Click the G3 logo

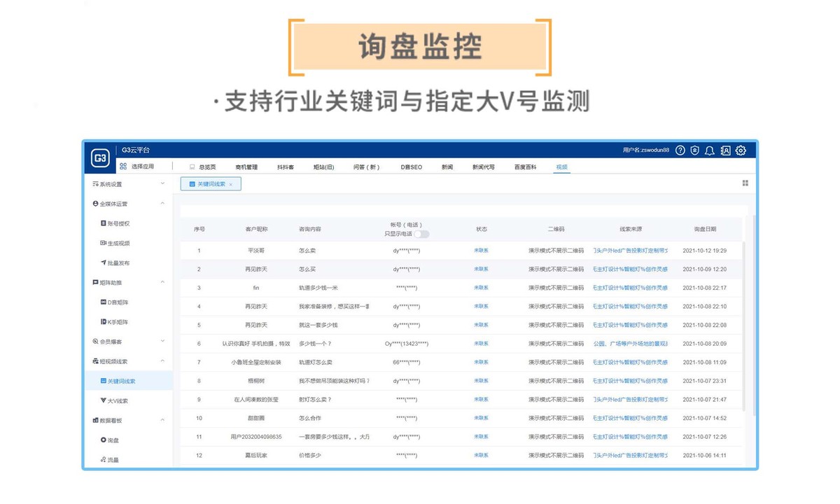(100, 159)
